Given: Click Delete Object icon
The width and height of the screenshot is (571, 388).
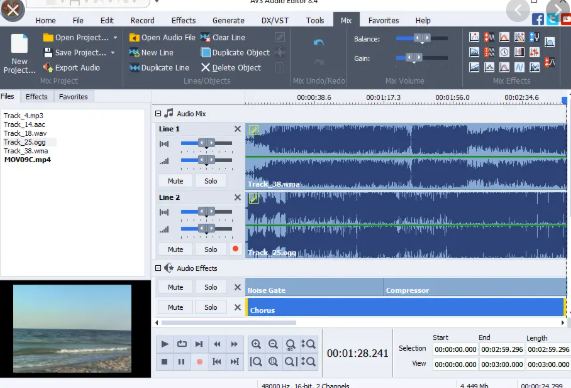Looking at the screenshot, I should [205, 68].
